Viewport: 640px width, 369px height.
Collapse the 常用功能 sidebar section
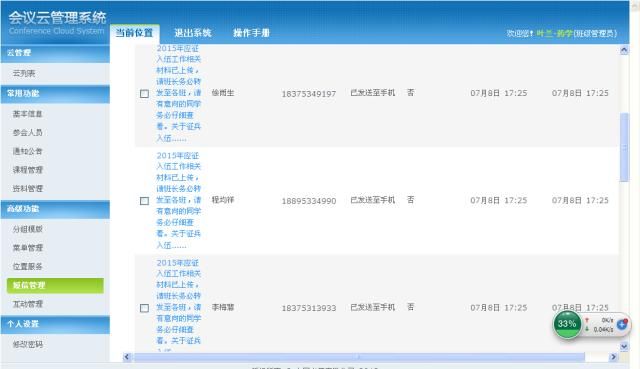55,93
